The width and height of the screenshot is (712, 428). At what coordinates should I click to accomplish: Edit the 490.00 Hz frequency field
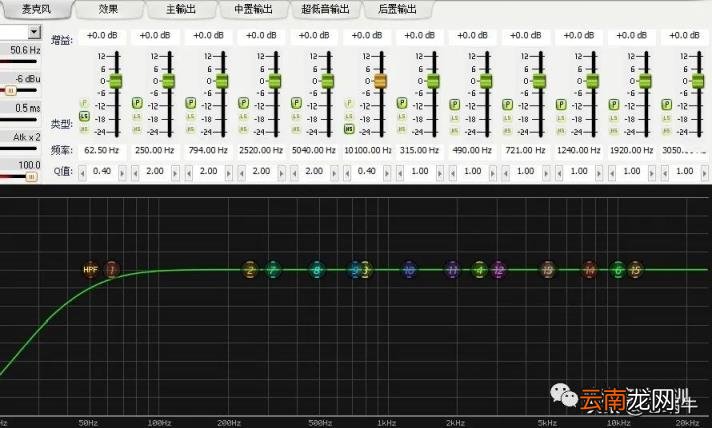coord(472,150)
